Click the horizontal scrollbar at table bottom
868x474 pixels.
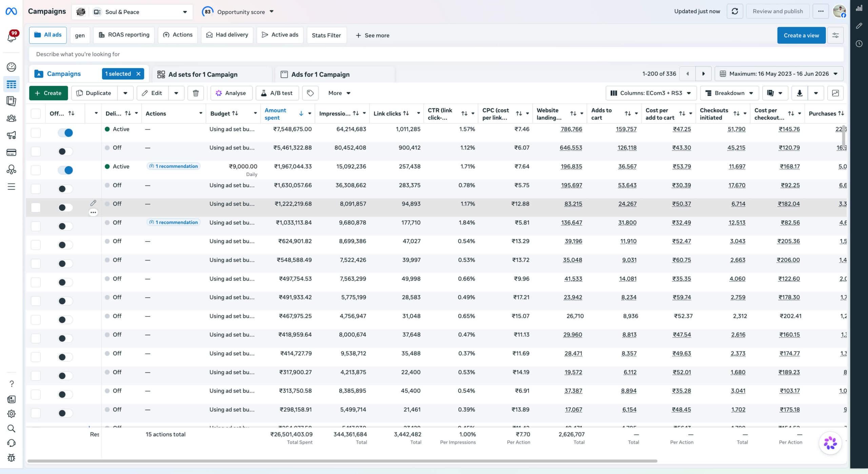342,461
